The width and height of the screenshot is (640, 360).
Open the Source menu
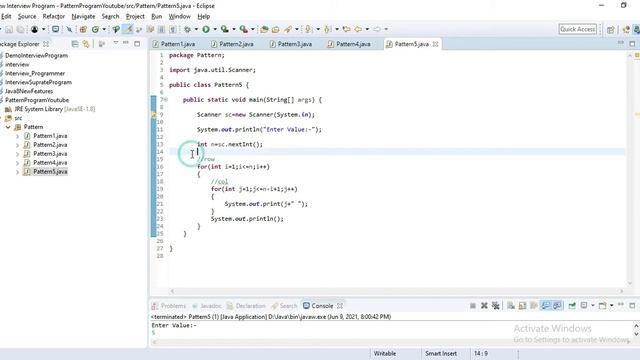[x=27, y=16]
